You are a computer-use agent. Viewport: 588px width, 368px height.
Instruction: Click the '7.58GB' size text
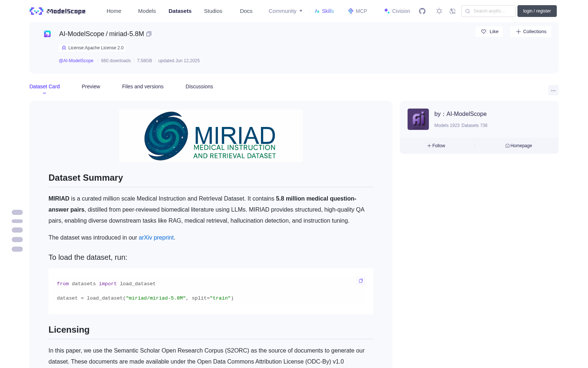tap(144, 61)
